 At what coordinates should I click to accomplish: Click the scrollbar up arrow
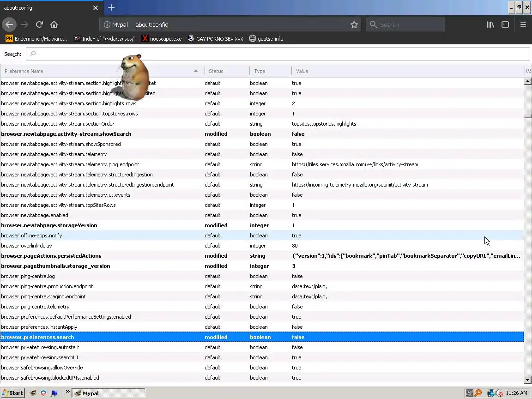click(527, 81)
